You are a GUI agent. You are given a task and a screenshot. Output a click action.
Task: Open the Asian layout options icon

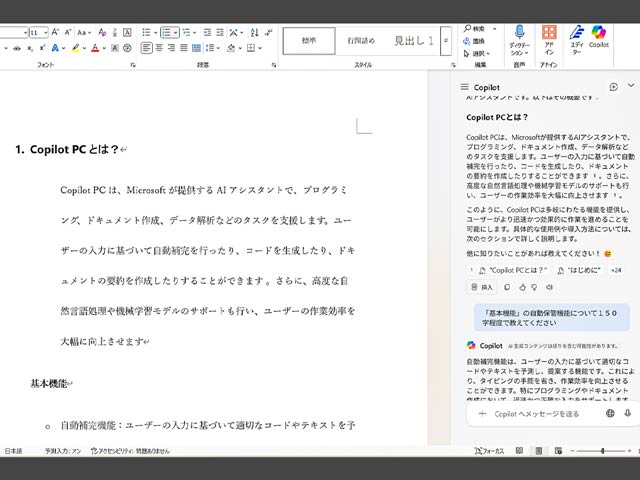(233, 32)
